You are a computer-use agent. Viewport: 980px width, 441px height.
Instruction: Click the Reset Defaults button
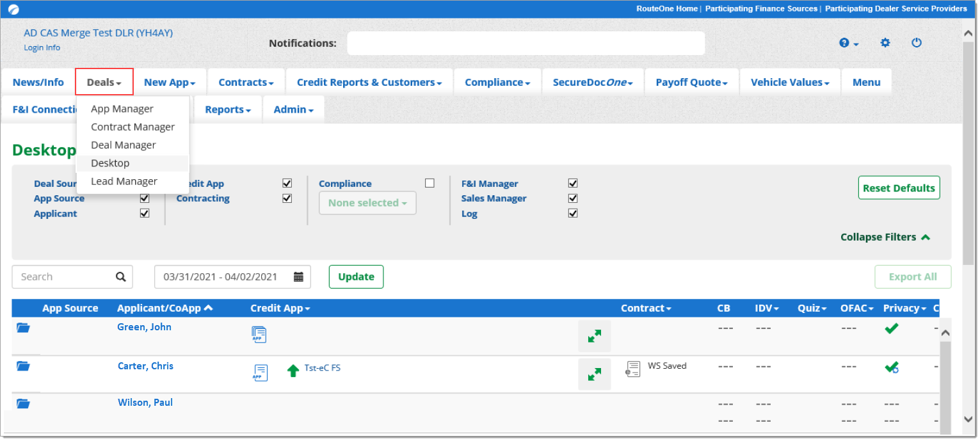[x=899, y=188]
